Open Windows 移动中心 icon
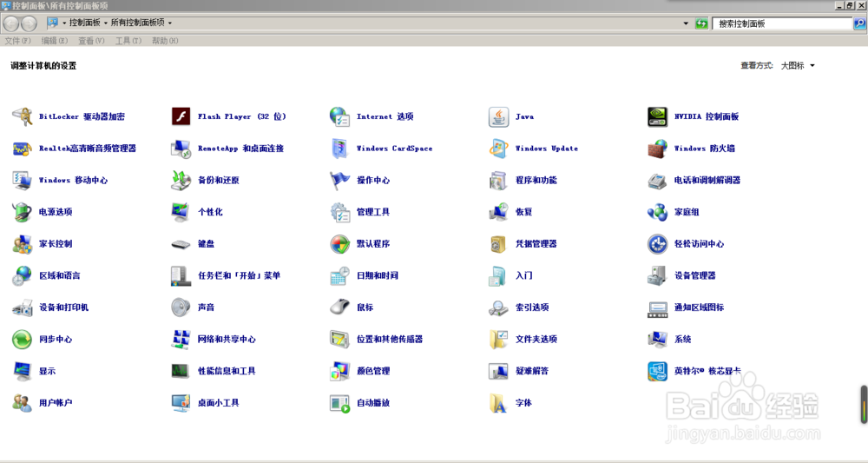 (x=23, y=181)
